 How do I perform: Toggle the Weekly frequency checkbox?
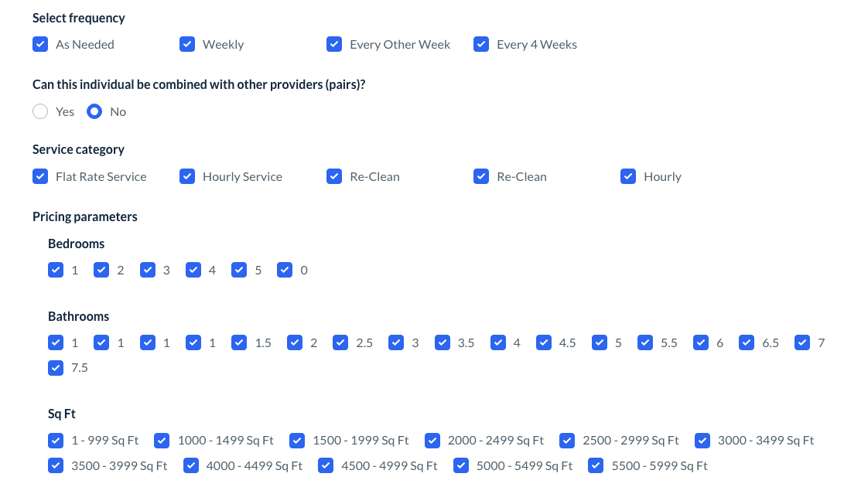click(x=187, y=44)
